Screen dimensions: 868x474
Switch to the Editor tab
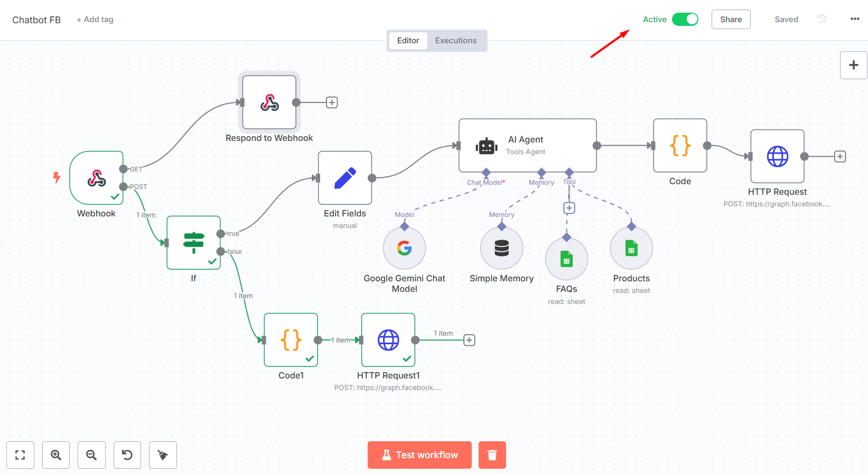point(408,41)
